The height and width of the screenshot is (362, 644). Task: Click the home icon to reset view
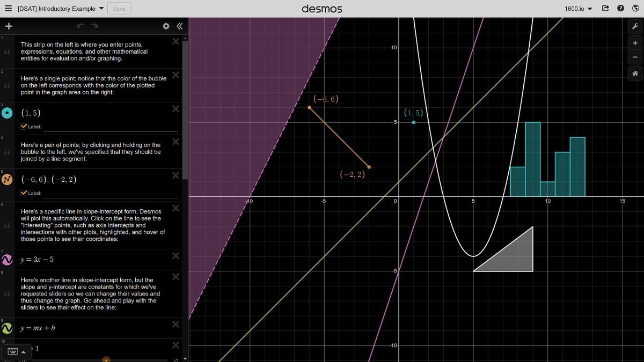[x=635, y=73]
